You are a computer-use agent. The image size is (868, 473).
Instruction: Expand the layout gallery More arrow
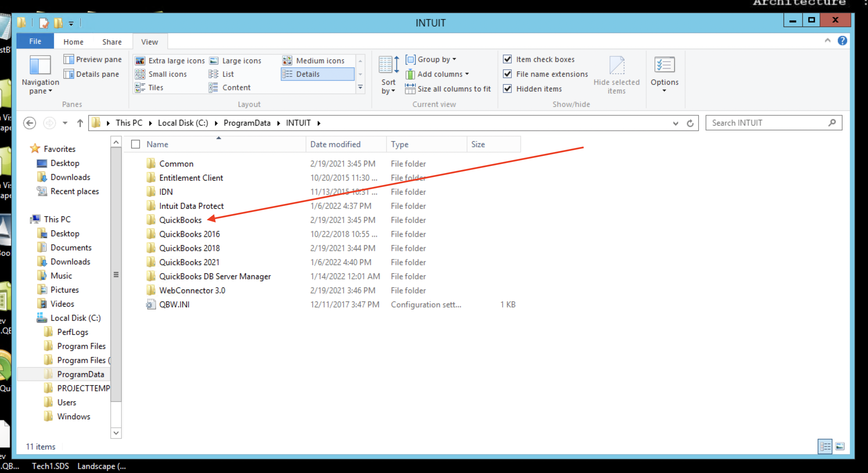pyautogui.click(x=360, y=87)
